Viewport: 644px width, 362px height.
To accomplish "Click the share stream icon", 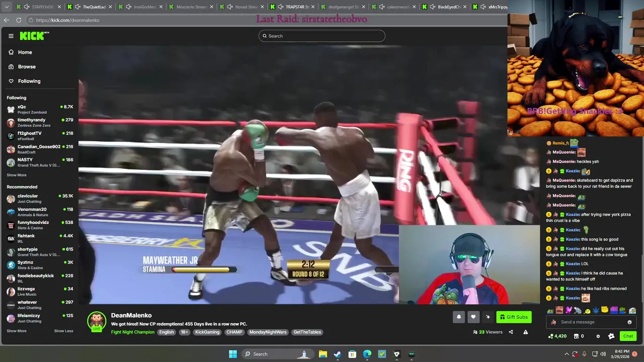I will click(x=511, y=332).
